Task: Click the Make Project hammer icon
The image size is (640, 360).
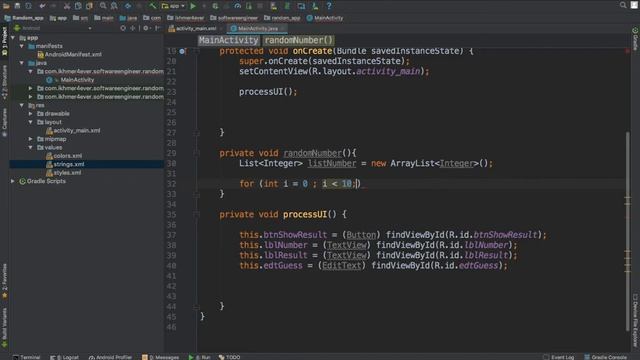Action: pos(153,6)
